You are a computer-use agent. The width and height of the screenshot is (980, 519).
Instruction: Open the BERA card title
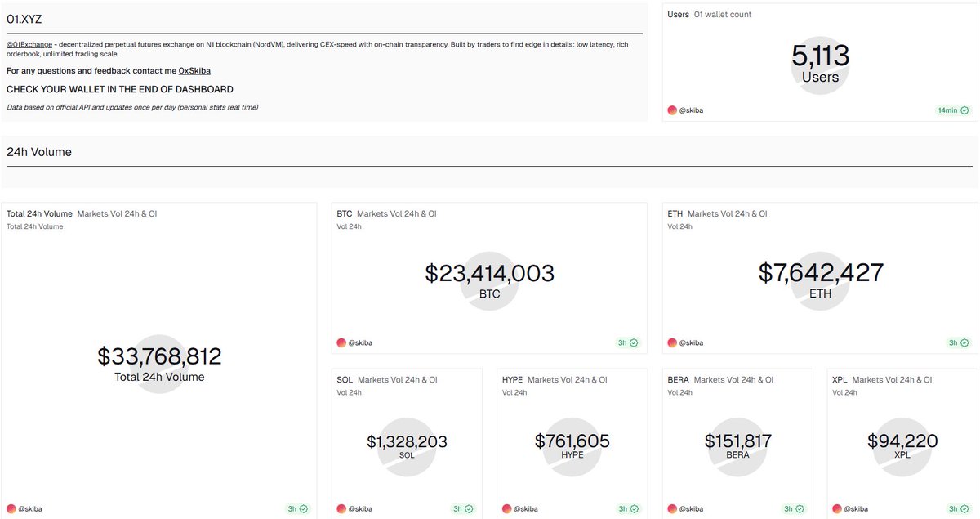pyautogui.click(x=678, y=380)
